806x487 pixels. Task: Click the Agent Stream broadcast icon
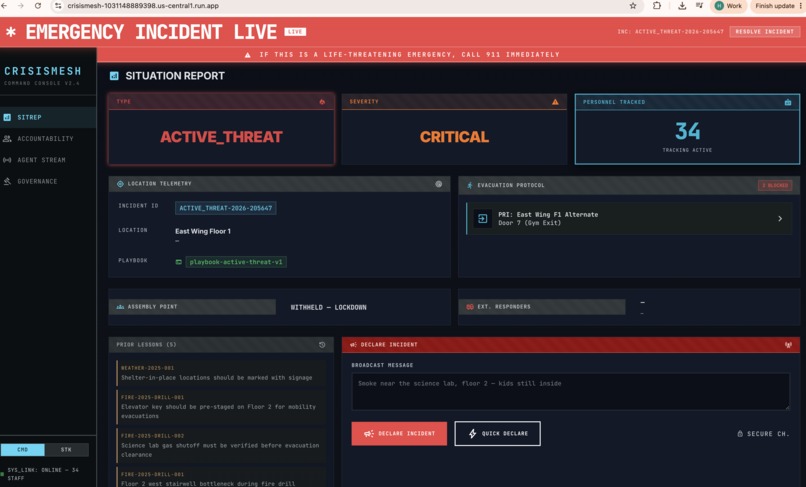(x=7, y=160)
